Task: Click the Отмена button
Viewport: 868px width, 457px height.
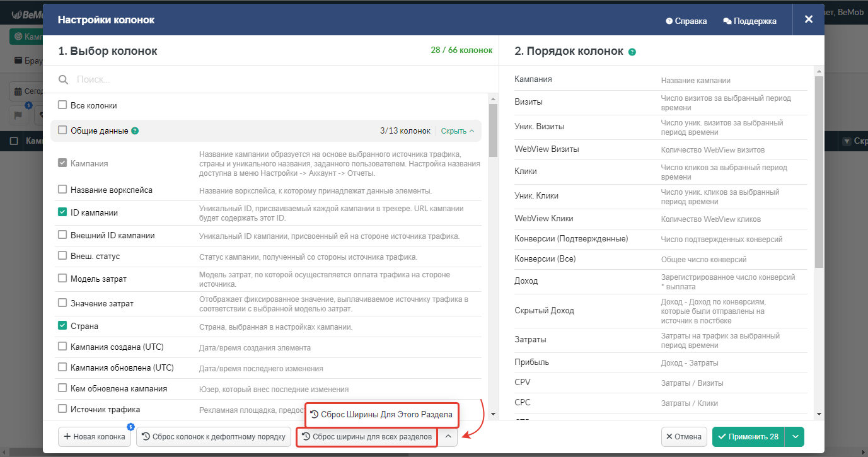Action: 684,437
